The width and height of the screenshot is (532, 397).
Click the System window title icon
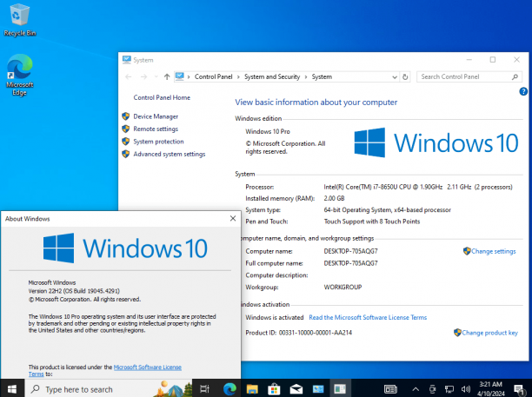click(127, 60)
